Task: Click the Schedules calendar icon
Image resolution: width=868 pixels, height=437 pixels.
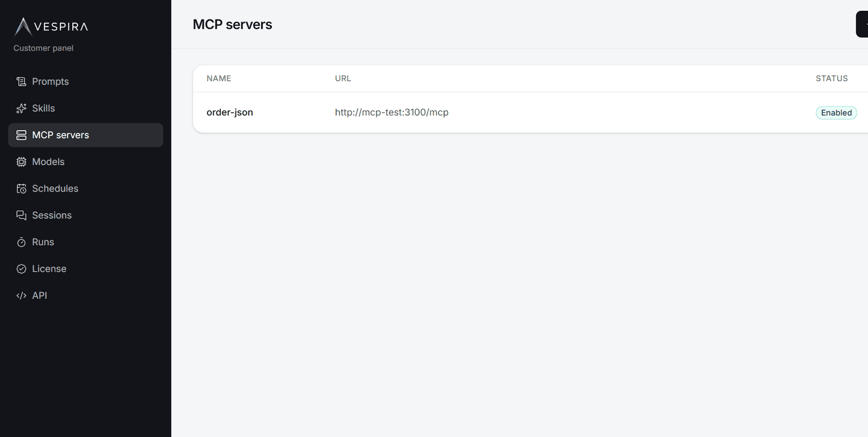Action: tap(21, 189)
